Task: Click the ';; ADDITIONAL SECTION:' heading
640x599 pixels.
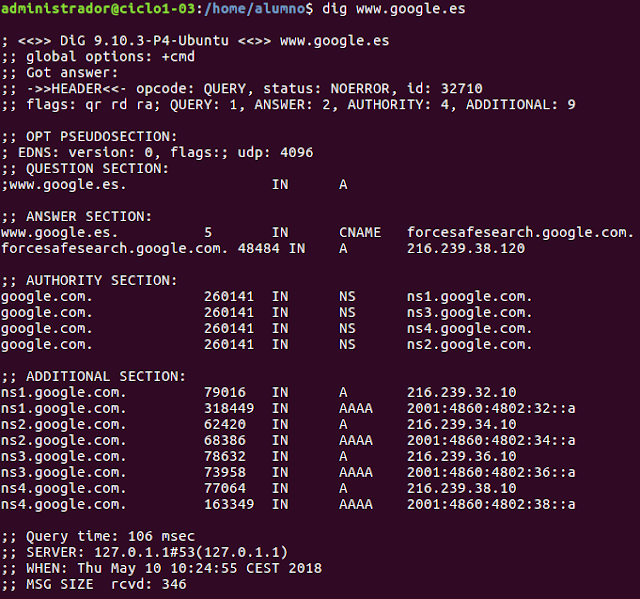Action: (93, 376)
